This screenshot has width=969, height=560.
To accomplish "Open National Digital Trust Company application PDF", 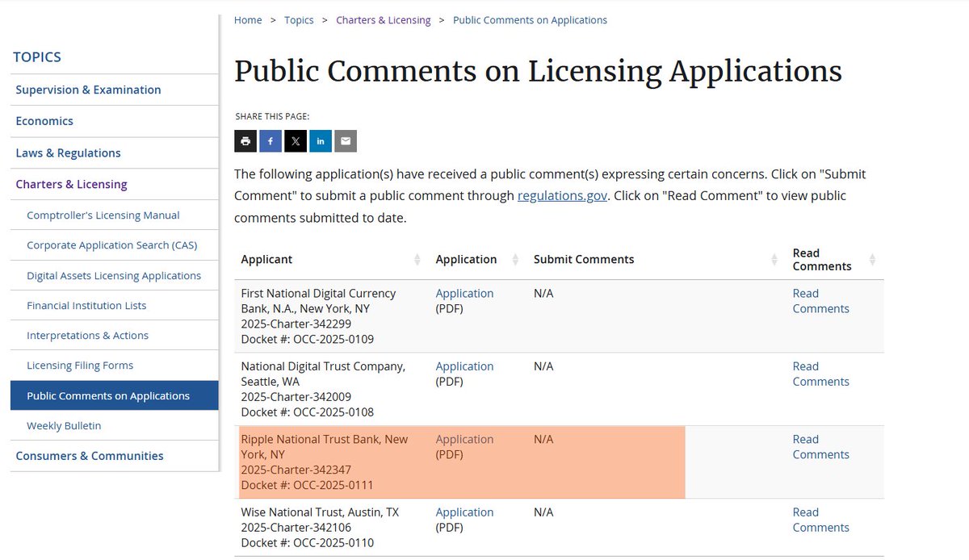I will click(x=464, y=366).
